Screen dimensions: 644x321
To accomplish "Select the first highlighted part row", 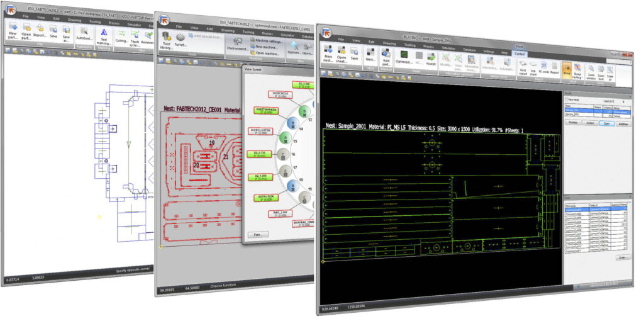I will 596,209.
